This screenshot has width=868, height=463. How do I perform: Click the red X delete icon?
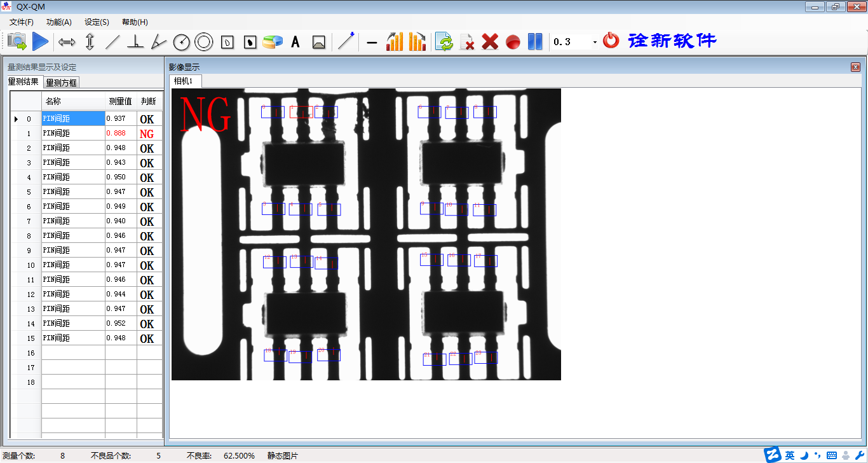[x=489, y=42]
